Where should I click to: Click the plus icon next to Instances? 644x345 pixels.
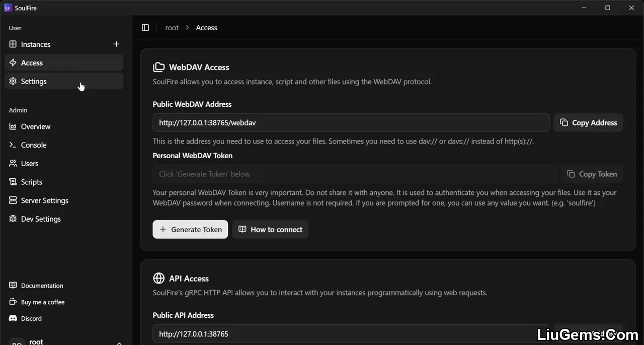[x=116, y=44]
